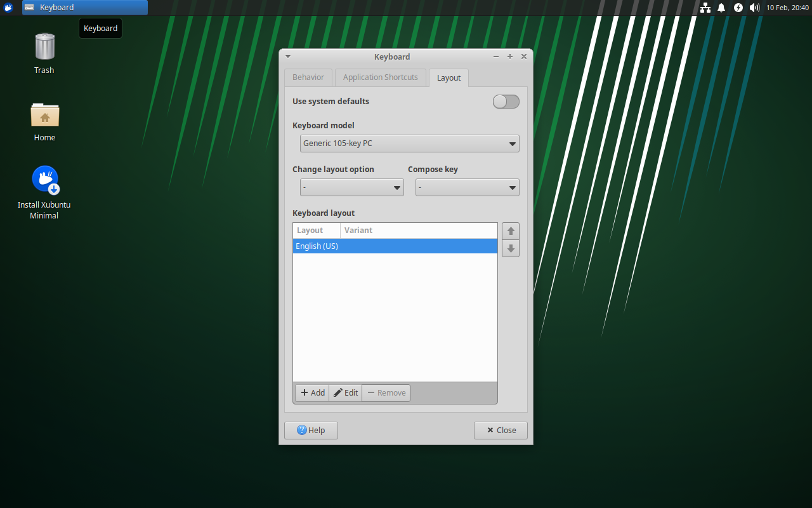Open the Compose key dropdown
This screenshot has height=508, width=812.
[x=467, y=187]
